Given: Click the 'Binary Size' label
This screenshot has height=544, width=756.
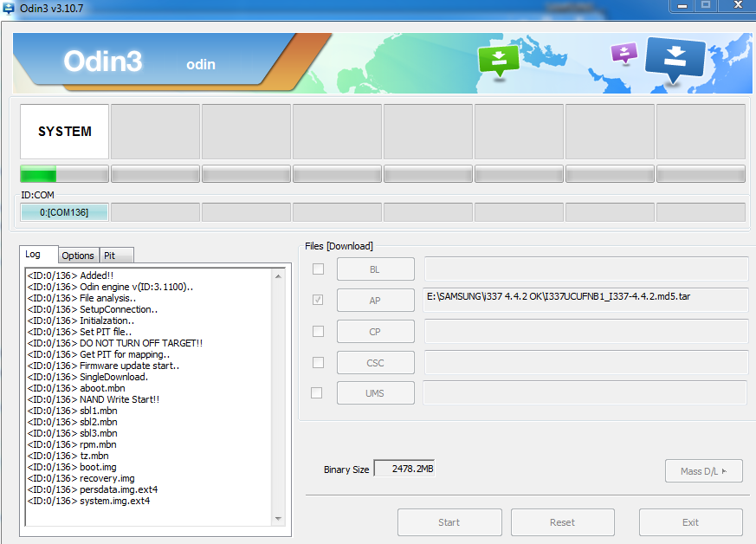Looking at the screenshot, I should point(346,470).
